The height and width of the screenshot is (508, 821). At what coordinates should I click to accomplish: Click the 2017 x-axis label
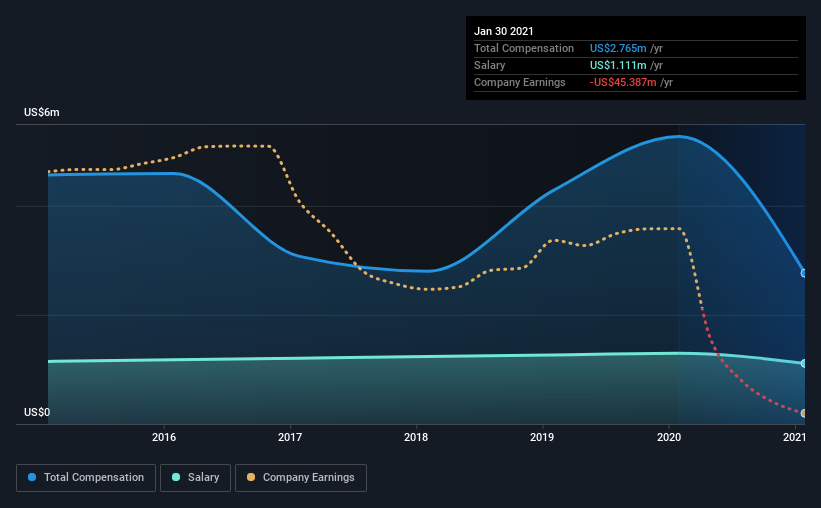coord(290,437)
